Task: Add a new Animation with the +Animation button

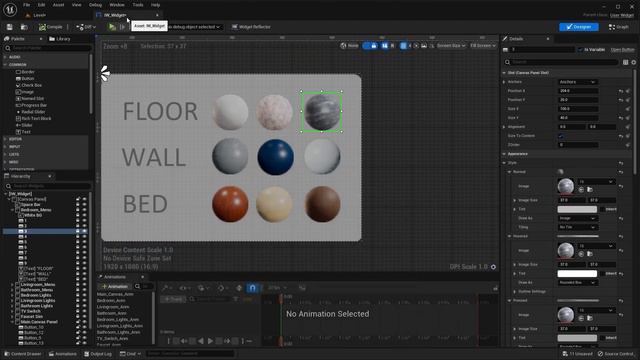Action: coord(115,287)
